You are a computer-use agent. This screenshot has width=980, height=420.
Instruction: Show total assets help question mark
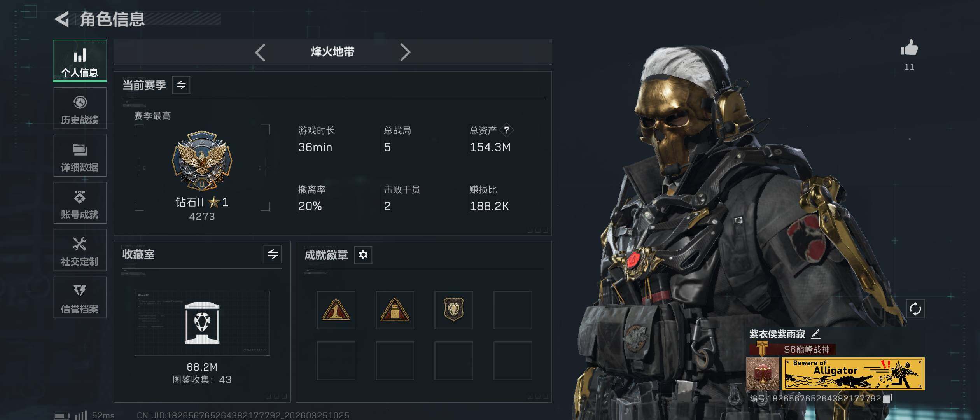pos(506,130)
